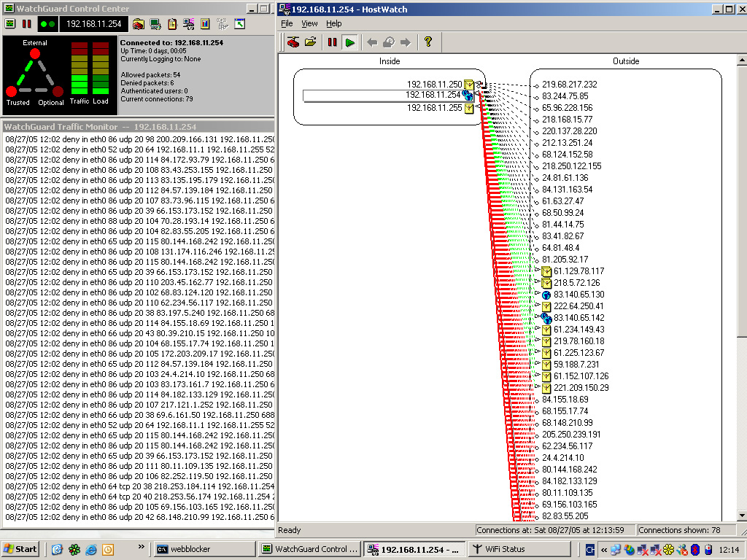The width and height of the screenshot is (747, 560).
Task: Click globe icon next to 83.140.65.130
Action: tap(546, 295)
